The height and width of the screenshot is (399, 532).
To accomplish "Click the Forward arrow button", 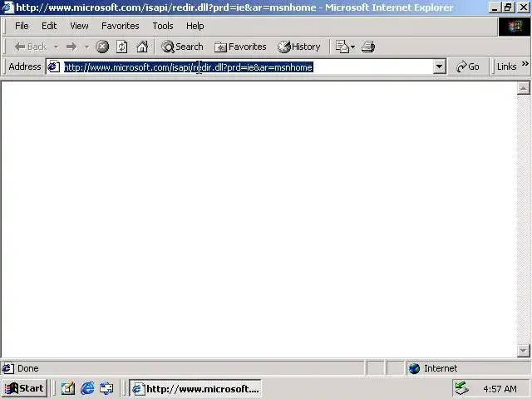I will click(x=71, y=47).
